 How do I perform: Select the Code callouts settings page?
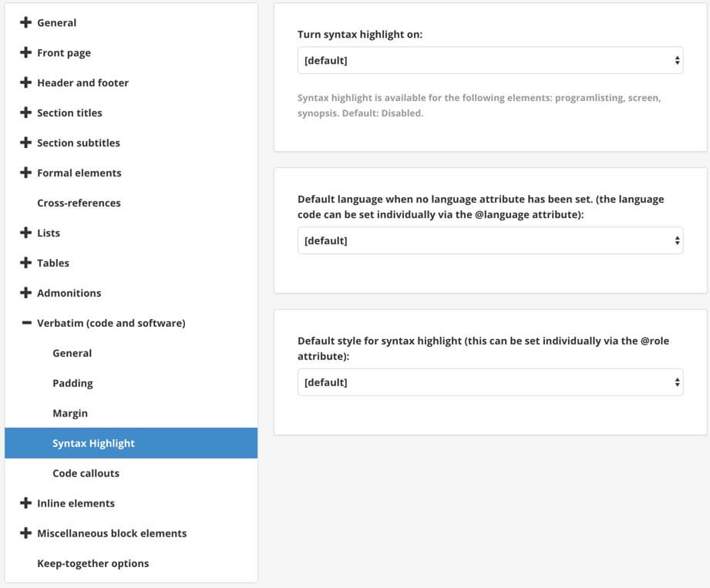pyautogui.click(x=86, y=473)
